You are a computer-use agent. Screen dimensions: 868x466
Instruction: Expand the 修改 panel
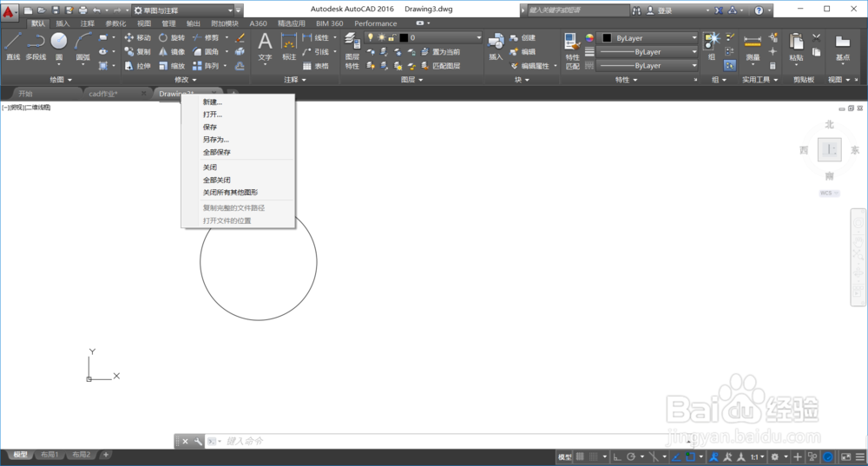pyautogui.click(x=186, y=80)
